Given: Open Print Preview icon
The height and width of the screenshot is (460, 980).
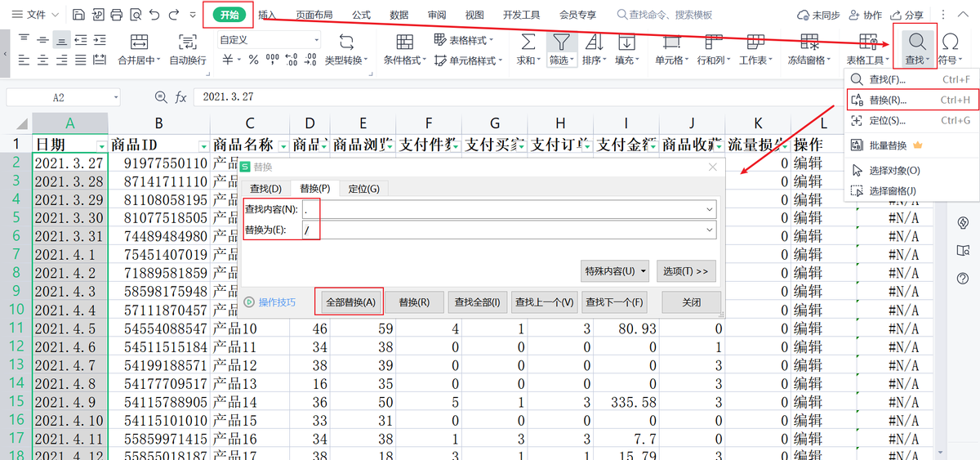Looking at the screenshot, I should (135, 15).
